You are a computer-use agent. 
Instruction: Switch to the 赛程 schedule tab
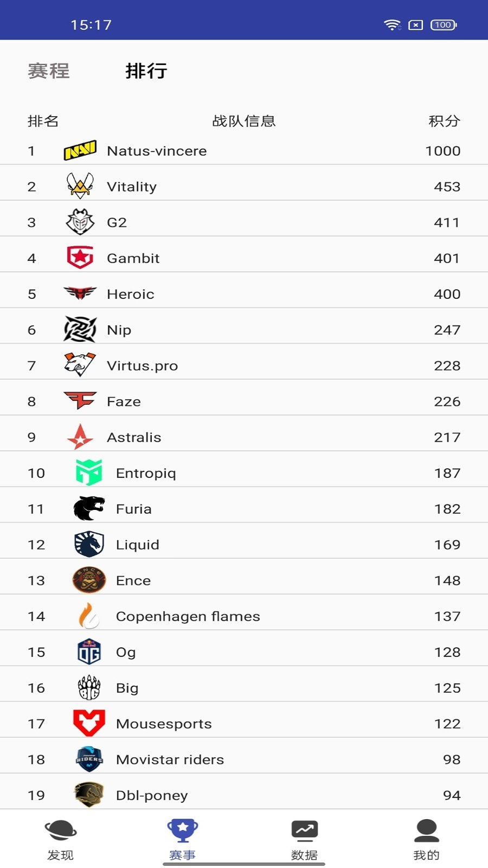point(49,71)
